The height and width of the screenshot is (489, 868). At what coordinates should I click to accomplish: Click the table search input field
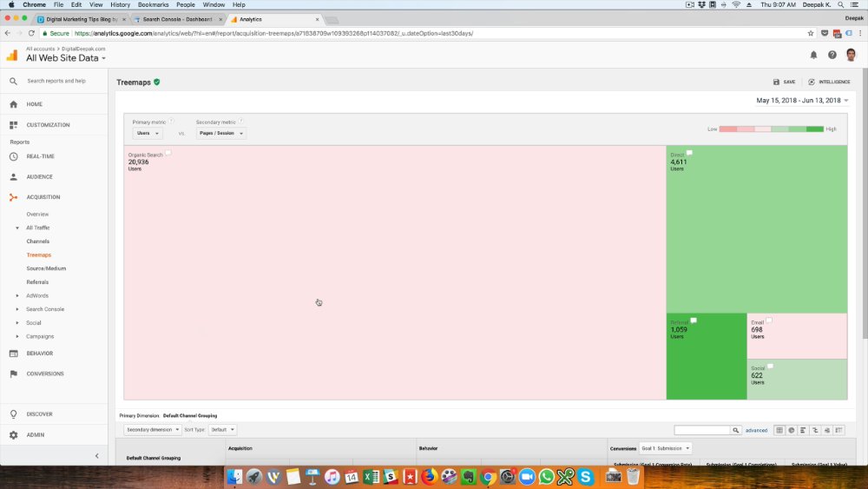point(702,430)
